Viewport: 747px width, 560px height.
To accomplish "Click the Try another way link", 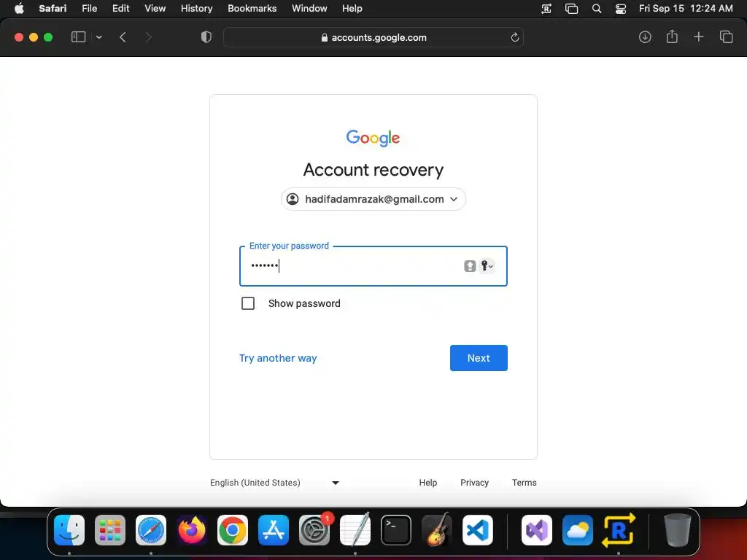I will pyautogui.click(x=278, y=358).
